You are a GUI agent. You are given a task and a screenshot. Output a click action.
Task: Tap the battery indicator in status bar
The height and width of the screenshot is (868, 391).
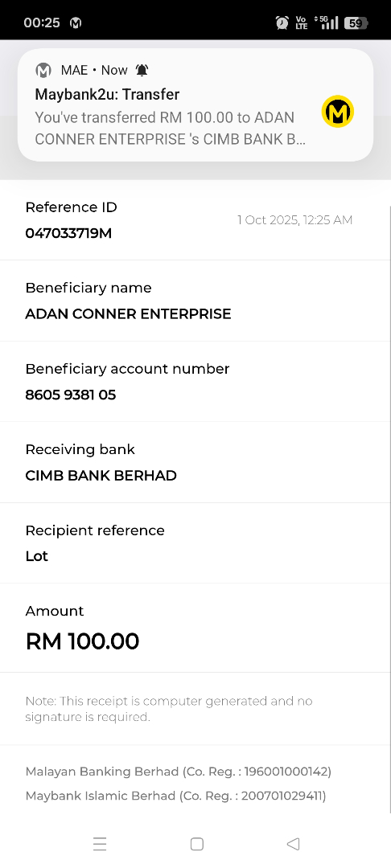pyautogui.click(x=356, y=23)
